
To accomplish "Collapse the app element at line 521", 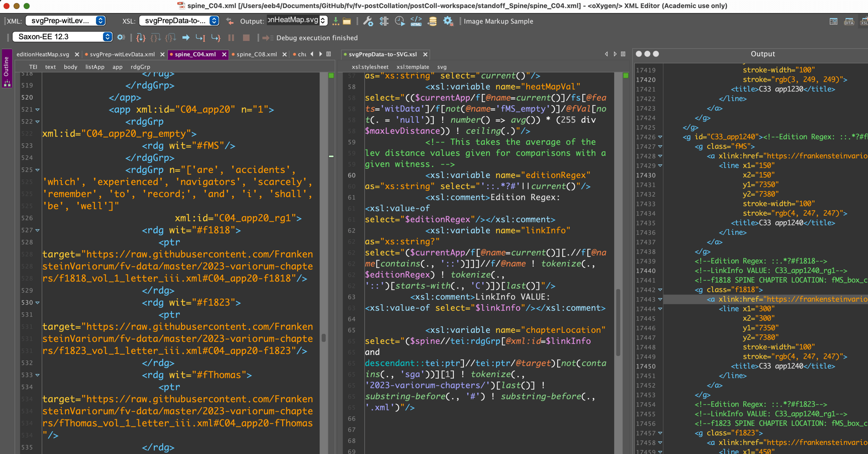I will 37,110.
